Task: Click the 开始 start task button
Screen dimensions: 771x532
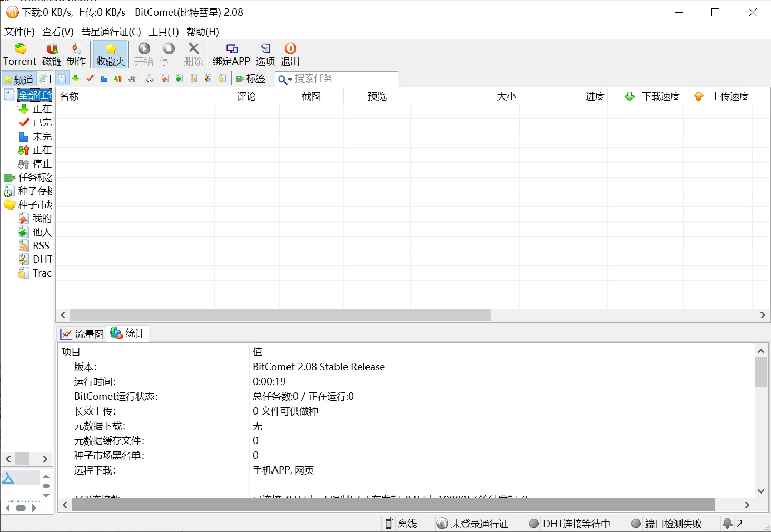Action: (144, 54)
